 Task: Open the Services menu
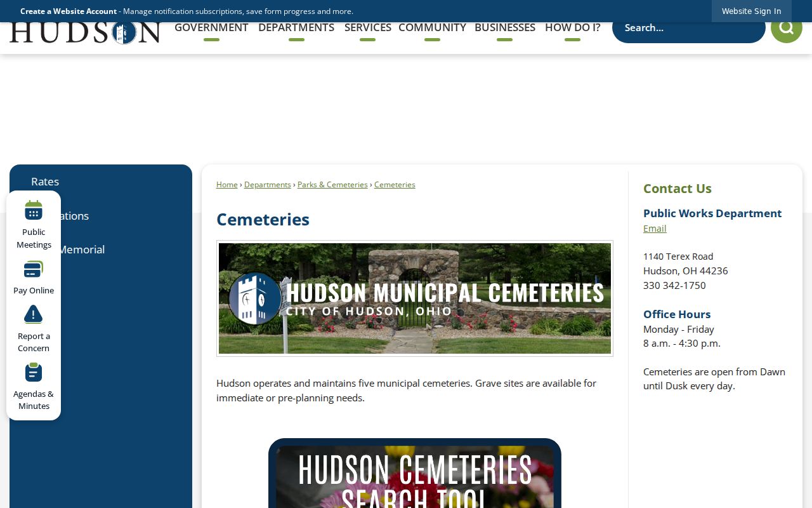[x=368, y=27]
